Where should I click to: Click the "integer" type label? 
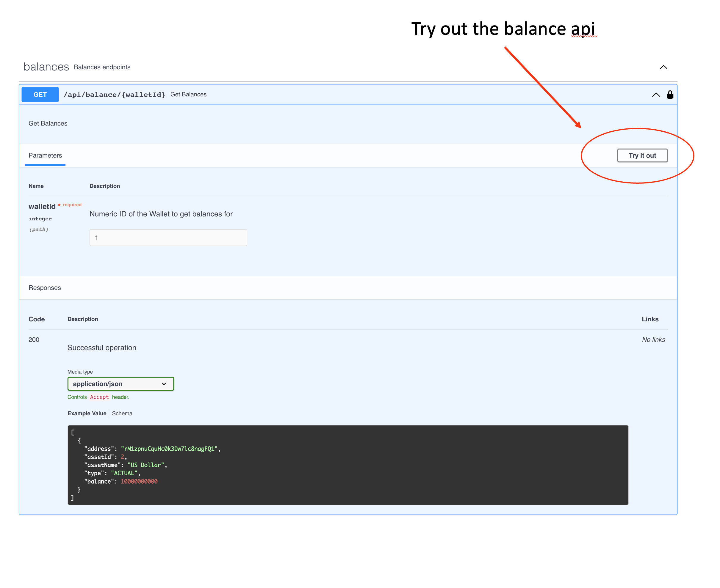(40, 219)
